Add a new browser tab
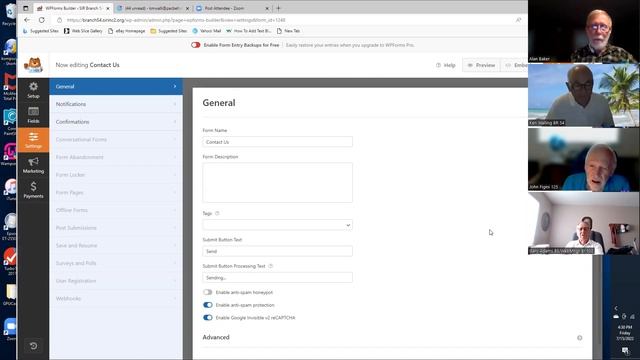This screenshot has width=640, height=360. click(x=279, y=8)
